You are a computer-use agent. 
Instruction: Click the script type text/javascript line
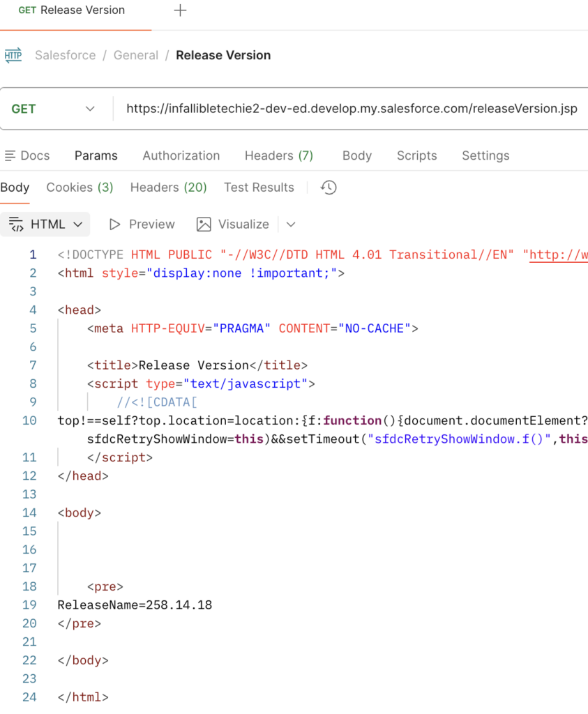(201, 384)
